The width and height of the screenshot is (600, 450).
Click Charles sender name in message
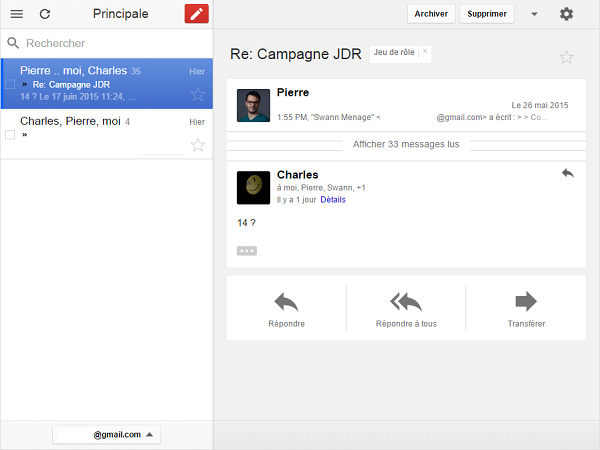pyautogui.click(x=297, y=174)
